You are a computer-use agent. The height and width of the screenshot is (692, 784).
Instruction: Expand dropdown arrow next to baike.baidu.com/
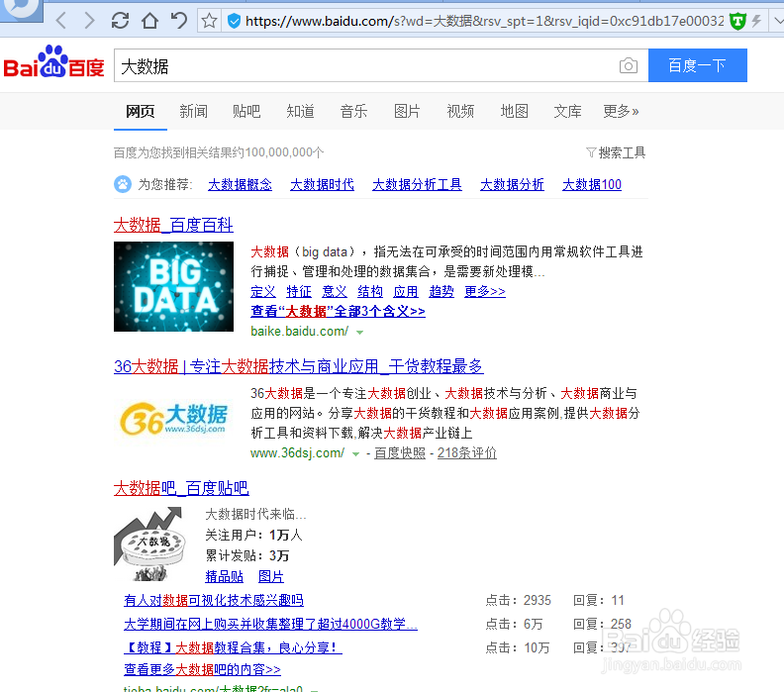coord(359,332)
